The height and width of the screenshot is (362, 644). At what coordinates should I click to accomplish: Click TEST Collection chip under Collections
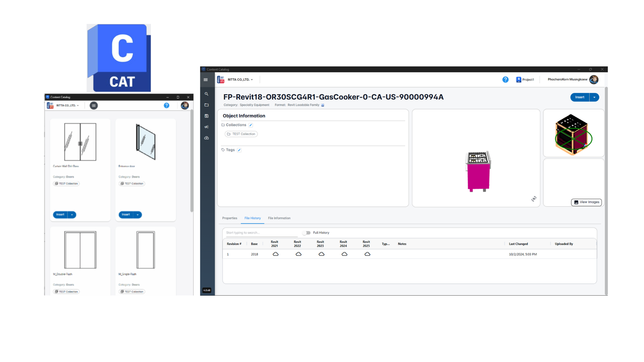[x=241, y=134]
